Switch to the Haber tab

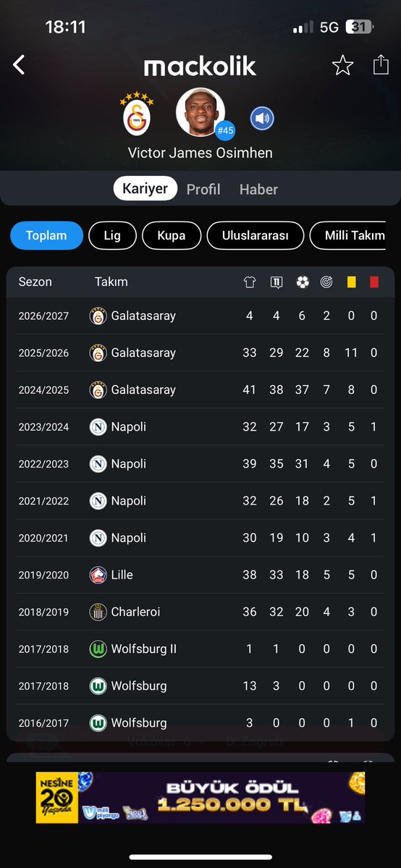tap(258, 190)
